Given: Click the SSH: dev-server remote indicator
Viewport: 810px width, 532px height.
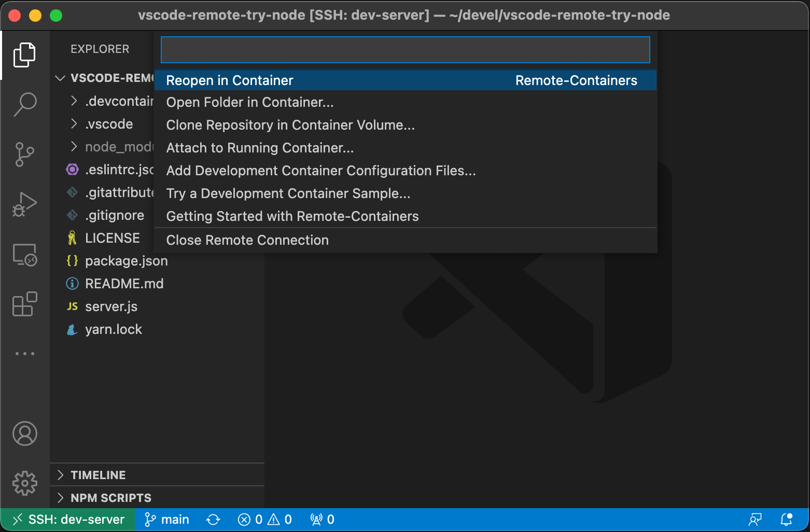Looking at the screenshot, I should pyautogui.click(x=68, y=520).
